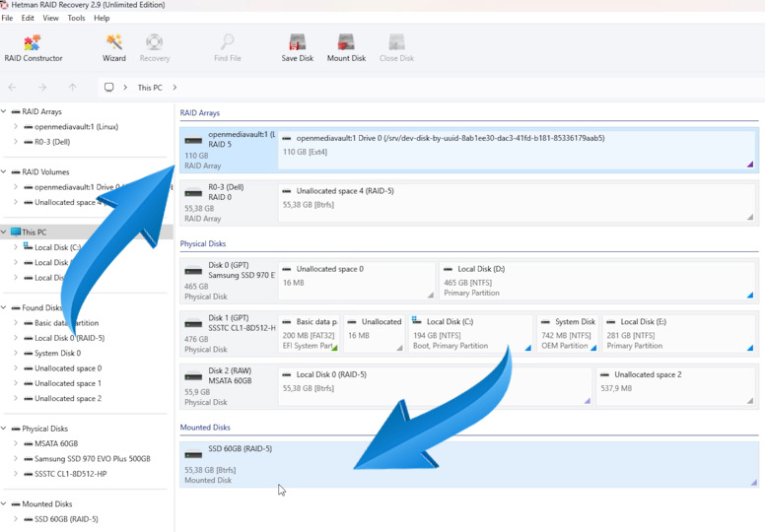
Task: Select Local Disk 0 (RAID-5) Btrfs tile
Action: pyautogui.click(x=435, y=386)
